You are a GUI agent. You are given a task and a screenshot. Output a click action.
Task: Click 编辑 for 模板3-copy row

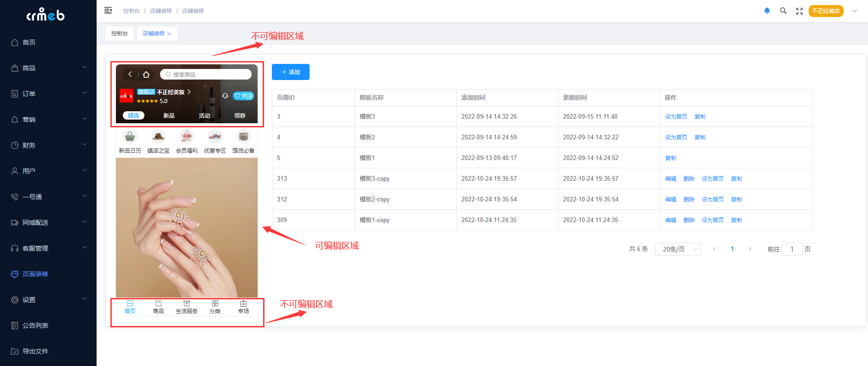point(670,178)
